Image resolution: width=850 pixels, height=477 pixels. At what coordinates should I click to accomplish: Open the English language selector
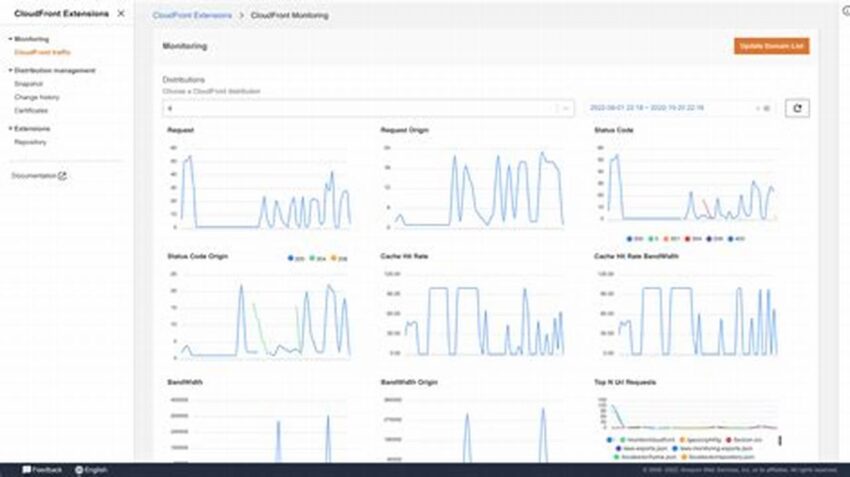(91, 470)
